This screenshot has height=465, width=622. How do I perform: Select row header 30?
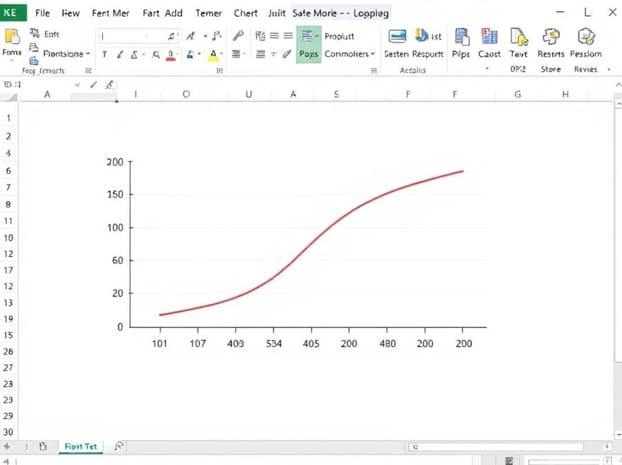pyautogui.click(x=8, y=432)
